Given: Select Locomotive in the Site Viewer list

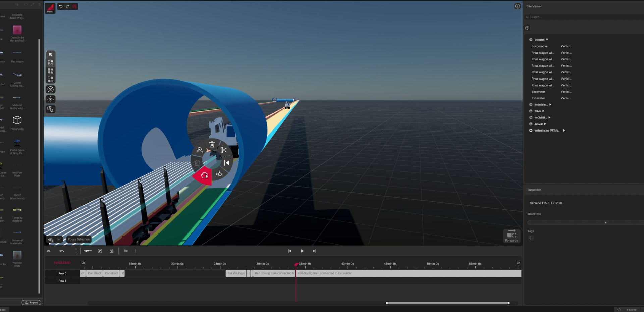Looking at the screenshot, I should tap(539, 46).
